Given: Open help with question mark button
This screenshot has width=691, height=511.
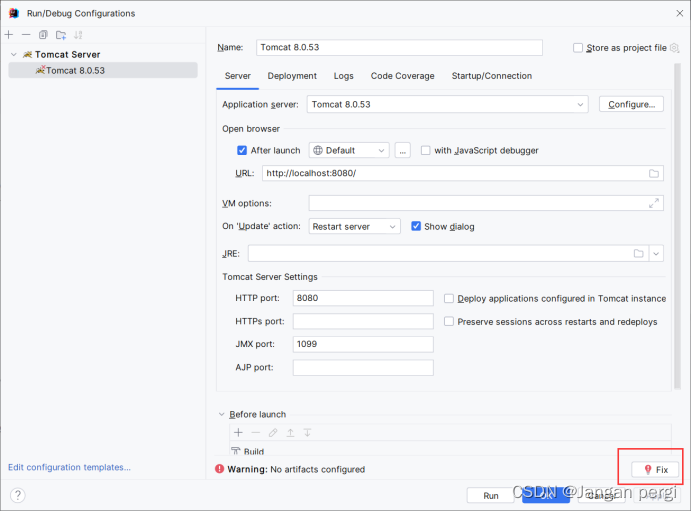Looking at the screenshot, I should coord(18,495).
